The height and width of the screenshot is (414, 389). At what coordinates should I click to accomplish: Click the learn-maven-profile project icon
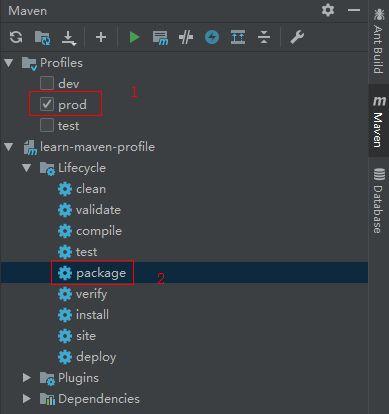(x=30, y=147)
